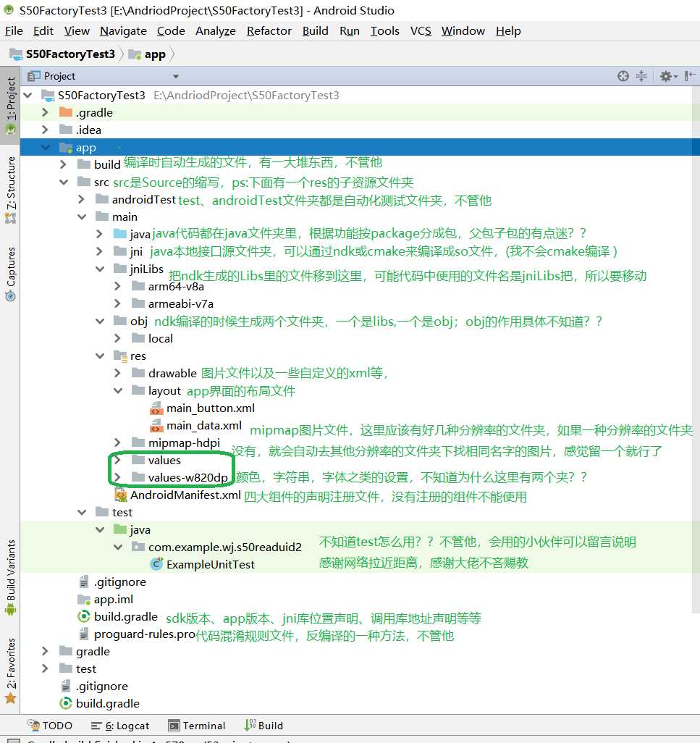This screenshot has height=743, width=700.
Task: Click the app module icon in breadcrumb
Action: click(x=135, y=54)
